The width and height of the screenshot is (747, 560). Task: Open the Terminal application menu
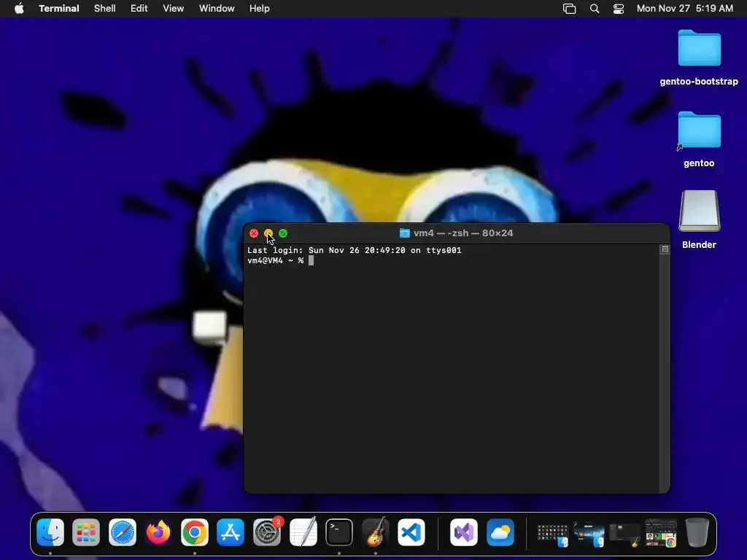[x=59, y=9]
